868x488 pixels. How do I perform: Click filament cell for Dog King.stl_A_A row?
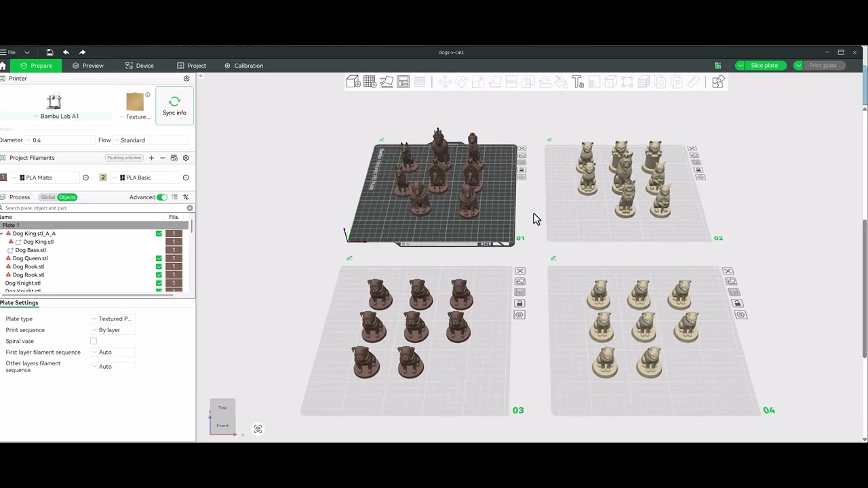[x=174, y=234]
